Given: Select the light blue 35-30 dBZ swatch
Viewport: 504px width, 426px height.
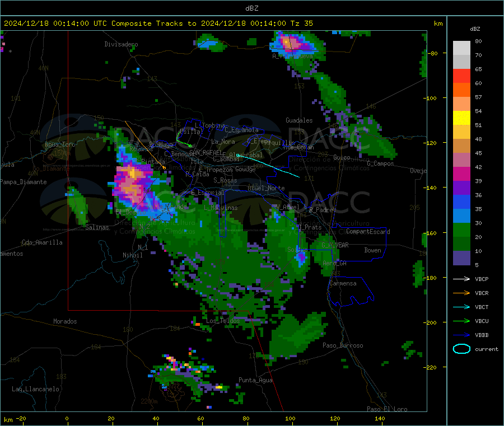Looking at the screenshot, I should [461, 216].
